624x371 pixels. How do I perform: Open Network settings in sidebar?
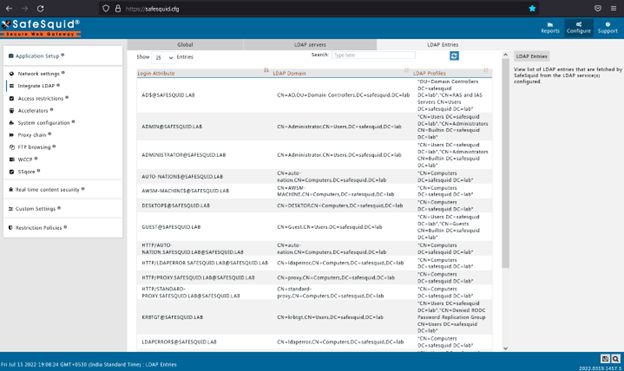coord(38,74)
